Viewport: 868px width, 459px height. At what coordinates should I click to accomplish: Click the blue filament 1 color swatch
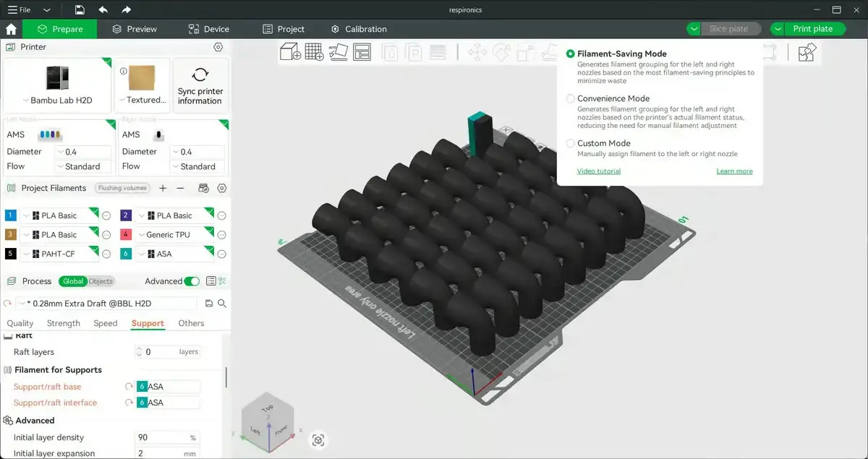(x=10, y=215)
